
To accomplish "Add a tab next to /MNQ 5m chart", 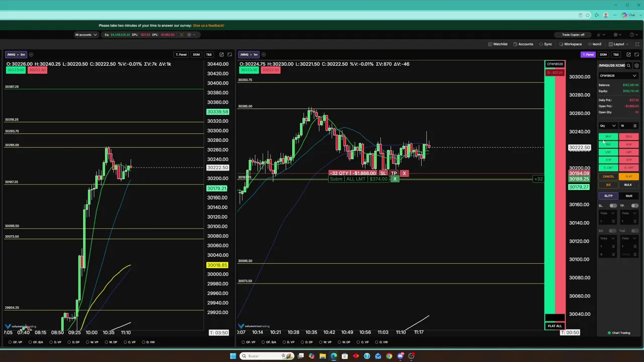I will 31,54.
